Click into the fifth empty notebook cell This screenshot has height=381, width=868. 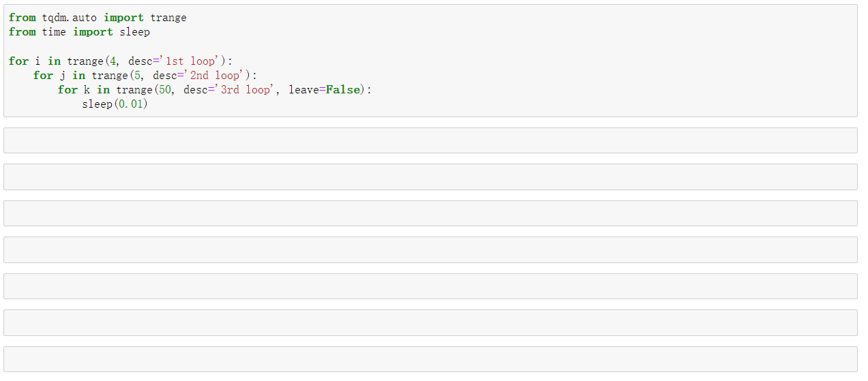[x=430, y=286]
